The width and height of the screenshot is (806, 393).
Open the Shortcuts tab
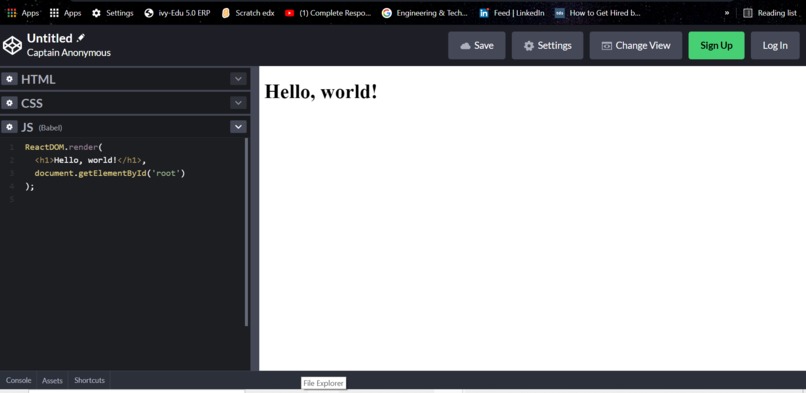pyautogui.click(x=89, y=381)
